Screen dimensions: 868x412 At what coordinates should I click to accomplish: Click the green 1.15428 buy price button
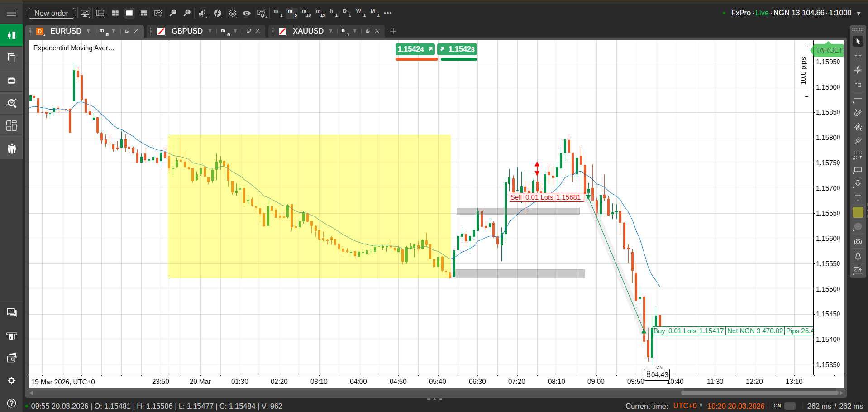(458, 49)
